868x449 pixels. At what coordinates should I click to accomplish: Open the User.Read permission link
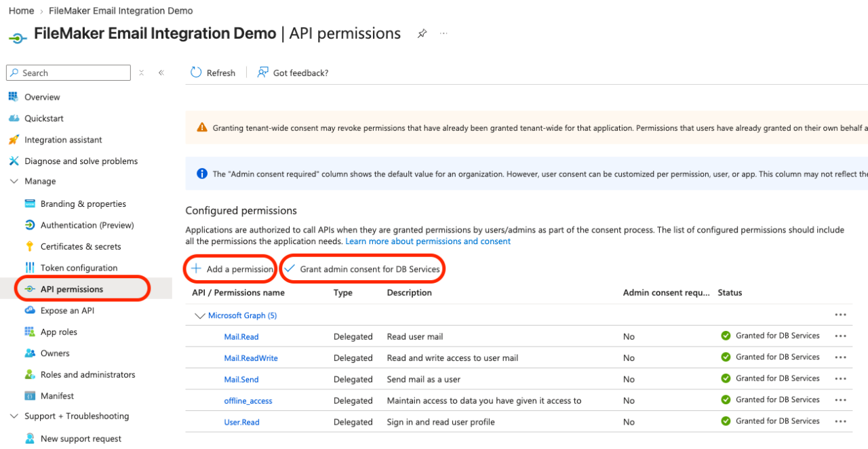point(242,422)
